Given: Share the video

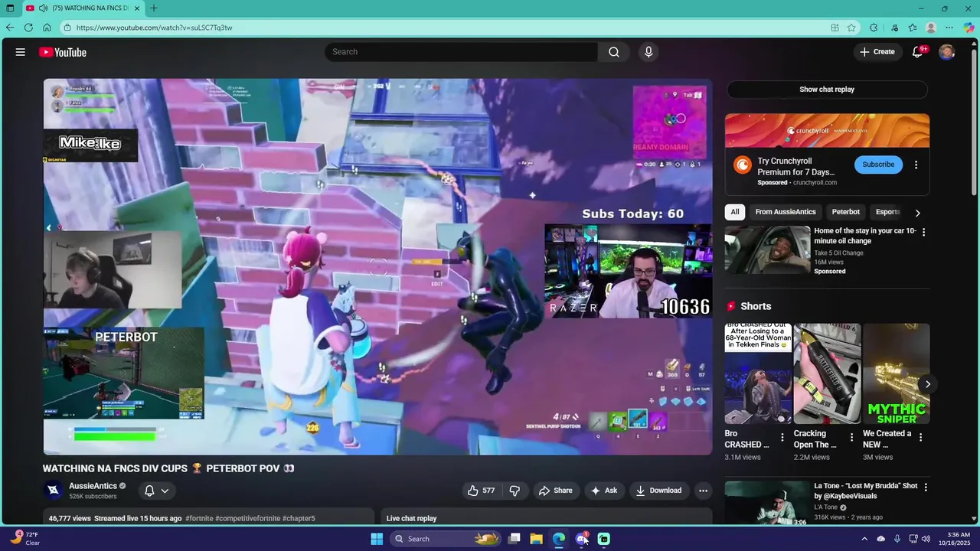Looking at the screenshot, I should (555, 491).
